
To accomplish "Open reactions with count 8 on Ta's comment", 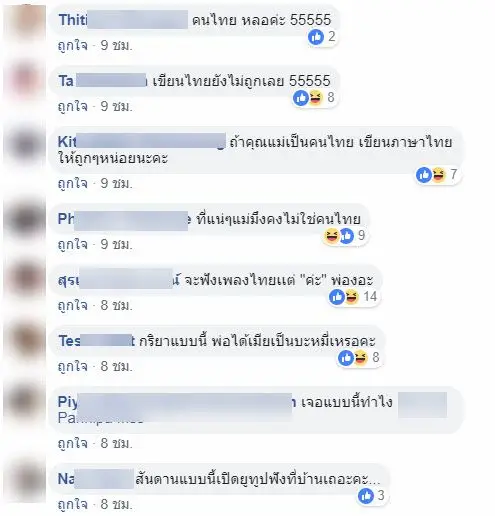I will [x=314, y=98].
